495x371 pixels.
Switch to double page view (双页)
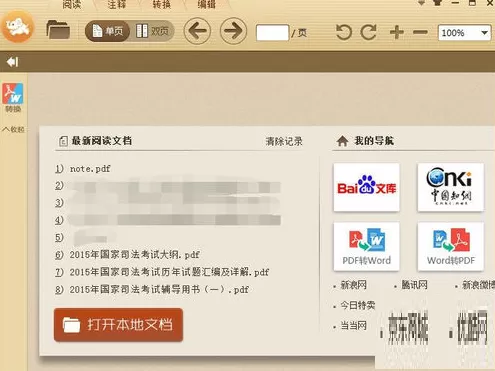[x=152, y=31]
